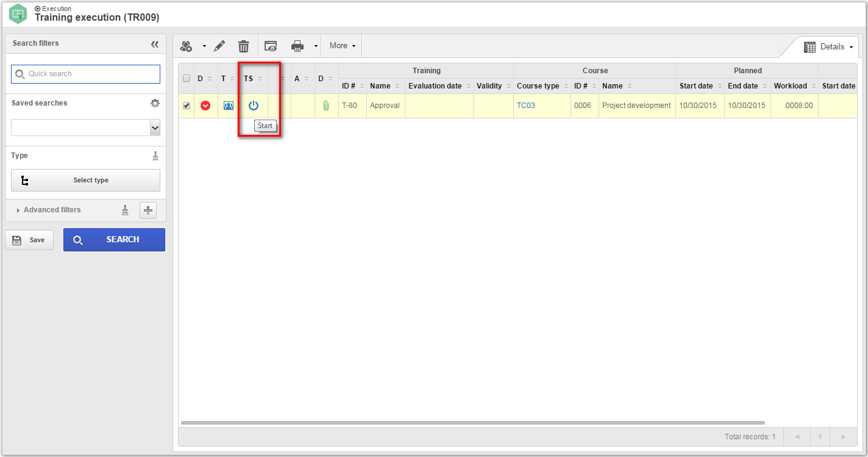Click the broom clear icon in the Advanced filters row

click(x=125, y=210)
